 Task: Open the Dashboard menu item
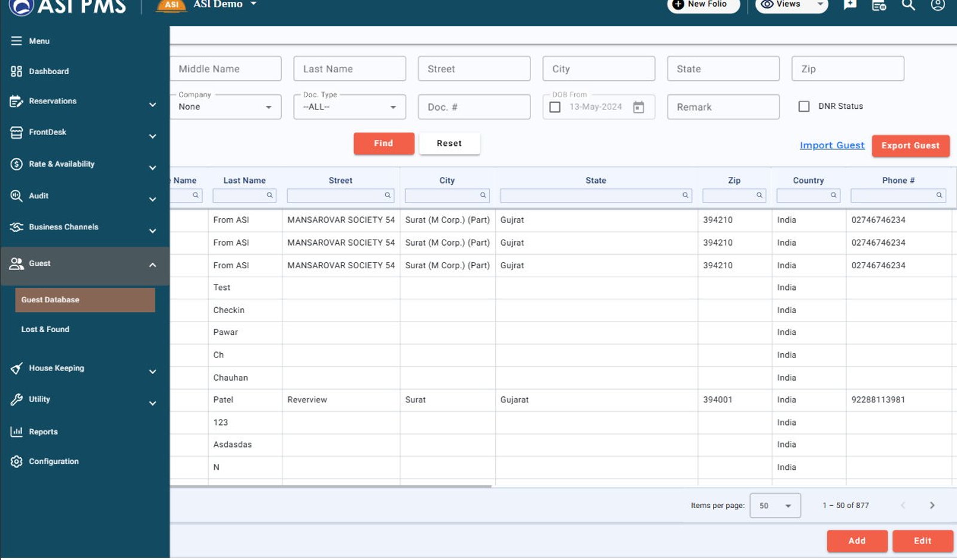pyautogui.click(x=49, y=71)
